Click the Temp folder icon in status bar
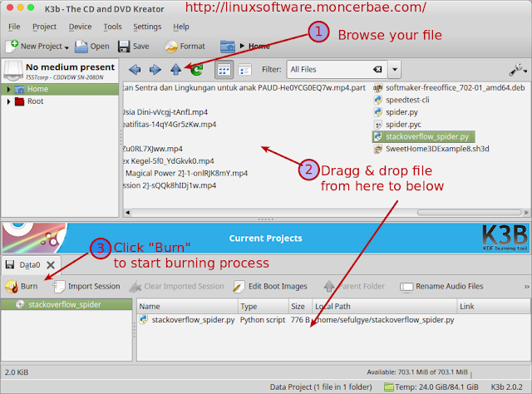 coord(389,387)
